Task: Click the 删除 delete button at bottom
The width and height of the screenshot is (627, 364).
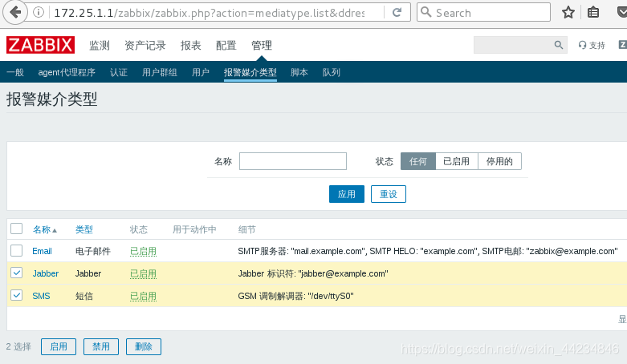Action: [144, 347]
